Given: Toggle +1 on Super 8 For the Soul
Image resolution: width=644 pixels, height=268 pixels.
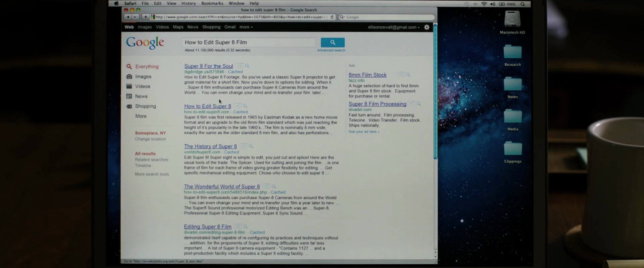Looking at the screenshot, I should [x=239, y=66].
